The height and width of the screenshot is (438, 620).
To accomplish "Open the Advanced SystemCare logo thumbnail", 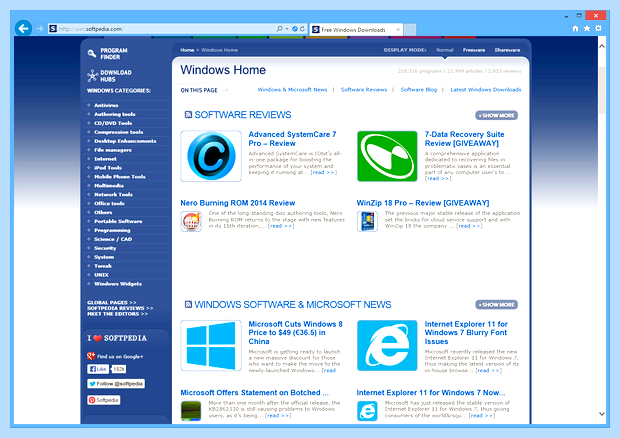I will 211,156.
